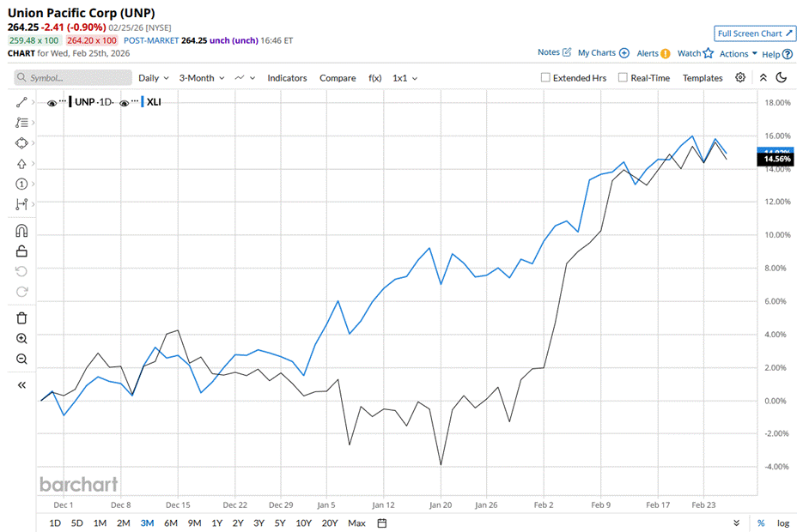Click the blue XLI color swatch
The image size is (803, 532).
click(143, 102)
